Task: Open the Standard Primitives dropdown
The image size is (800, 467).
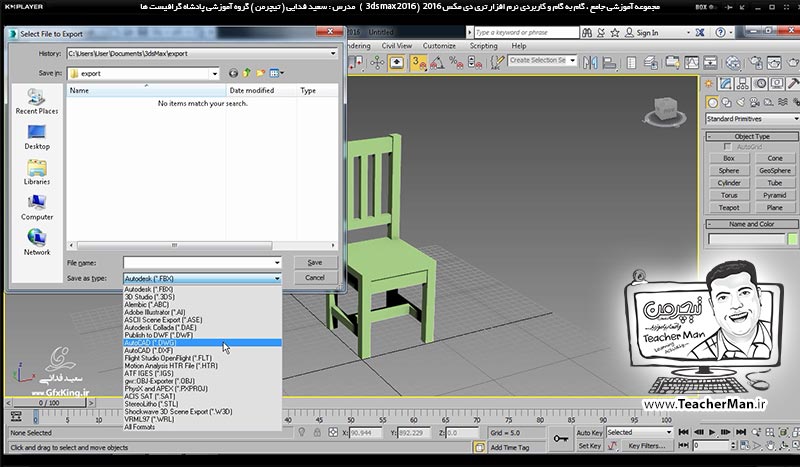Action: pyautogui.click(x=753, y=119)
